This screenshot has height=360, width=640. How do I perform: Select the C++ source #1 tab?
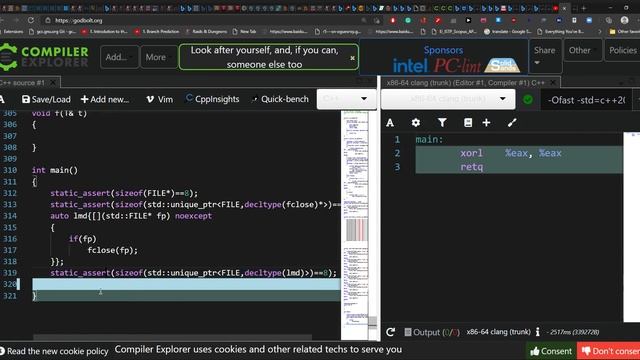[x=23, y=83]
